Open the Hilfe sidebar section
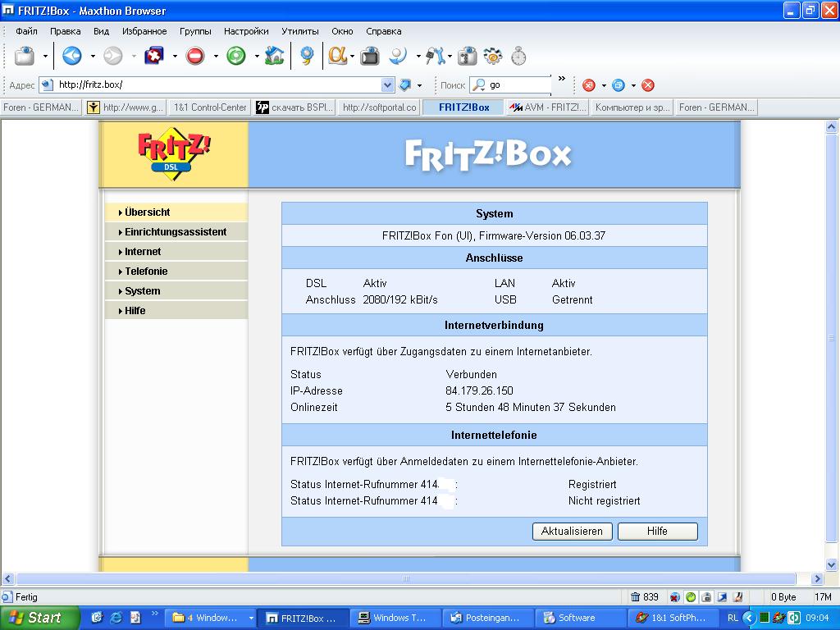This screenshot has width=840, height=630. (176, 311)
